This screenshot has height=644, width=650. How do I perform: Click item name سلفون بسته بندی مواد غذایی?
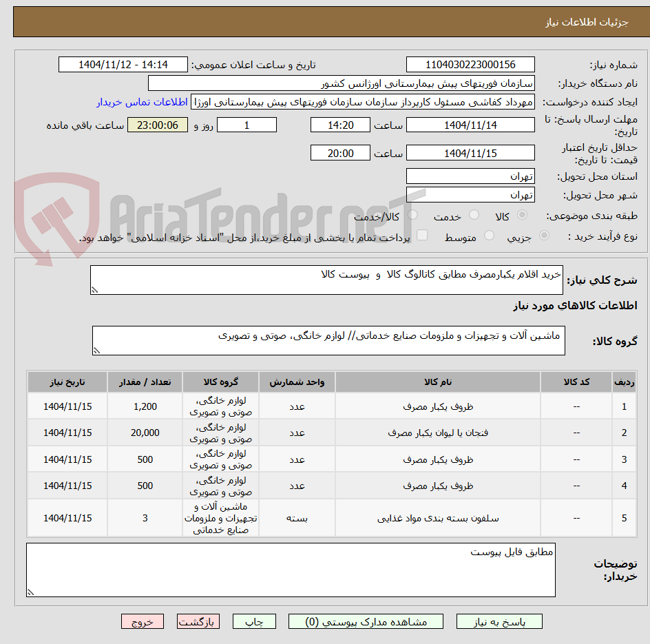[438, 519]
